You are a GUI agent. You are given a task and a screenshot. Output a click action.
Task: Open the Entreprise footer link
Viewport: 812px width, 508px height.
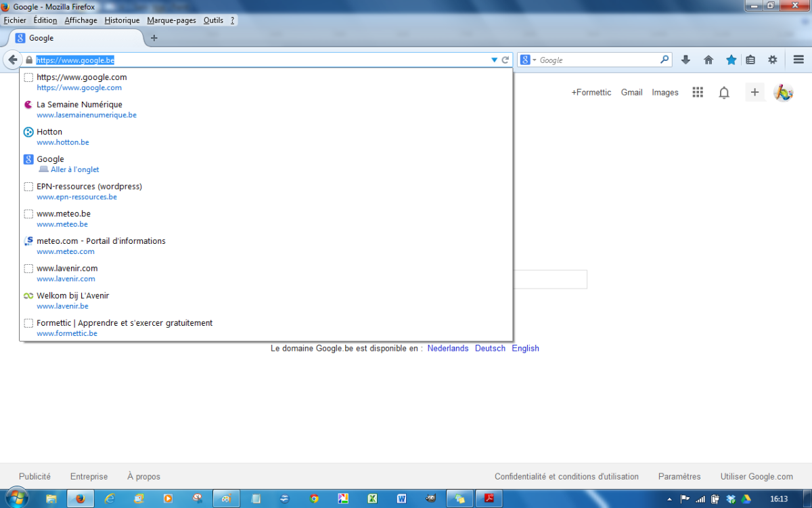(89, 476)
